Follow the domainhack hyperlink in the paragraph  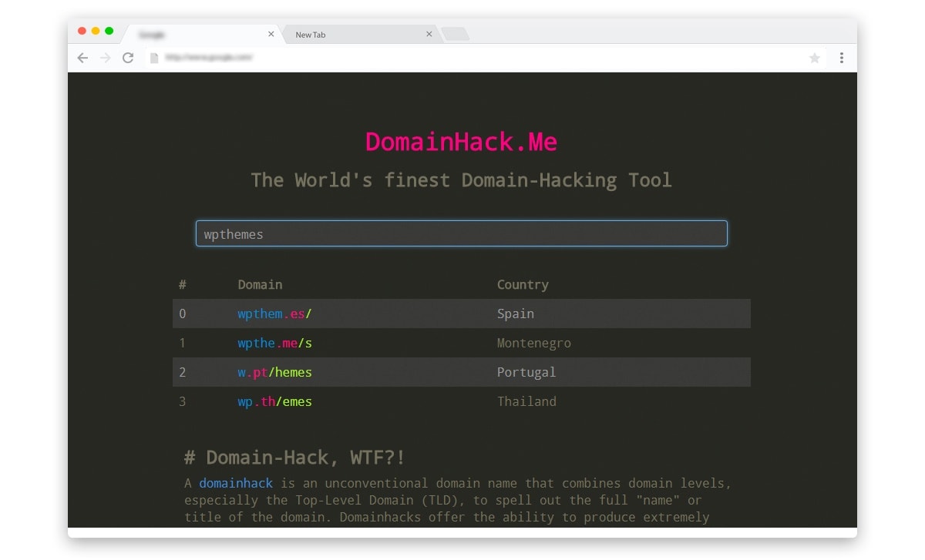[236, 483]
